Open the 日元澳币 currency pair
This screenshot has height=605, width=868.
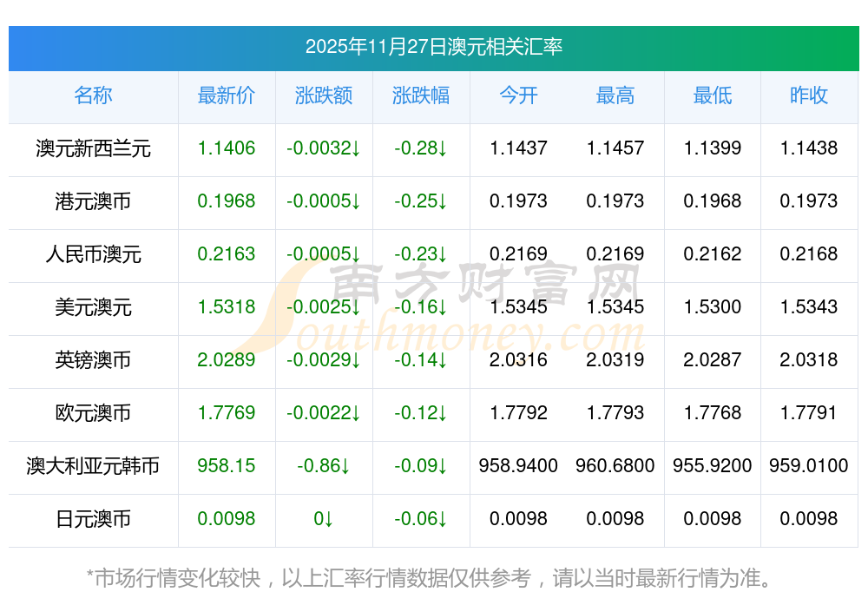tap(93, 519)
